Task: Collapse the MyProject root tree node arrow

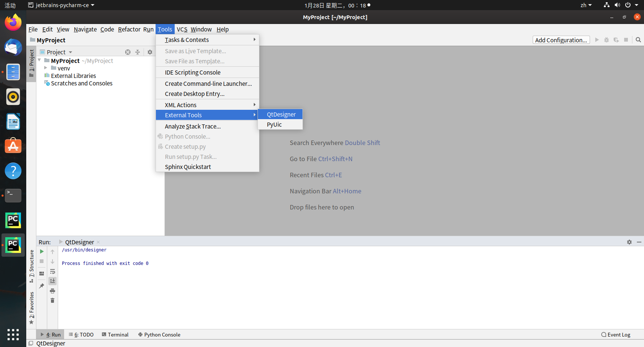Action: click(39, 60)
